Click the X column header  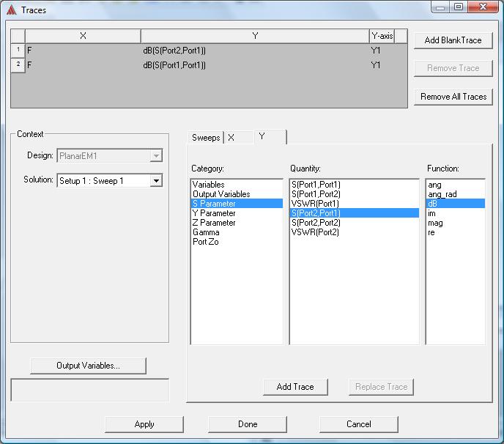[x=83, y=36]
